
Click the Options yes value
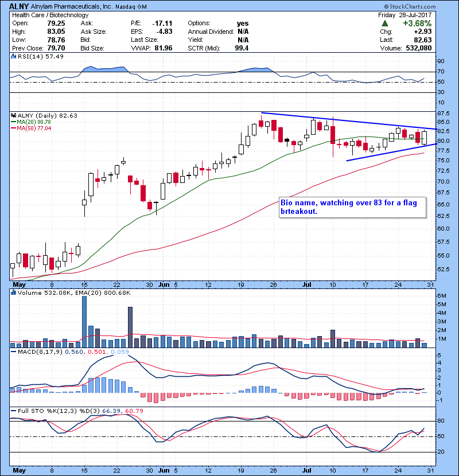[243, 24]
